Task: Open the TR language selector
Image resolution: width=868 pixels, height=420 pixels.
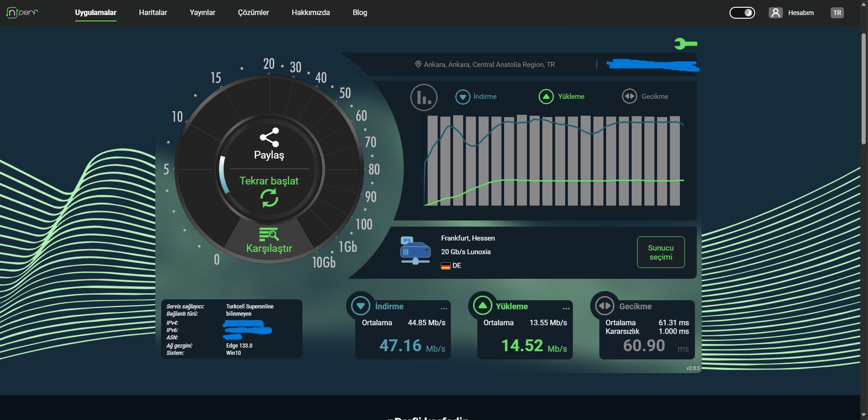Action: [837, 13]
